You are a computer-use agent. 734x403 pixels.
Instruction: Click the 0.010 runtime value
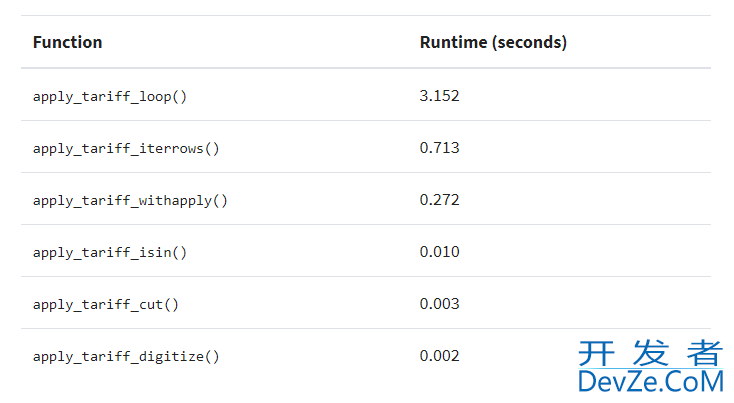point(439,252)
